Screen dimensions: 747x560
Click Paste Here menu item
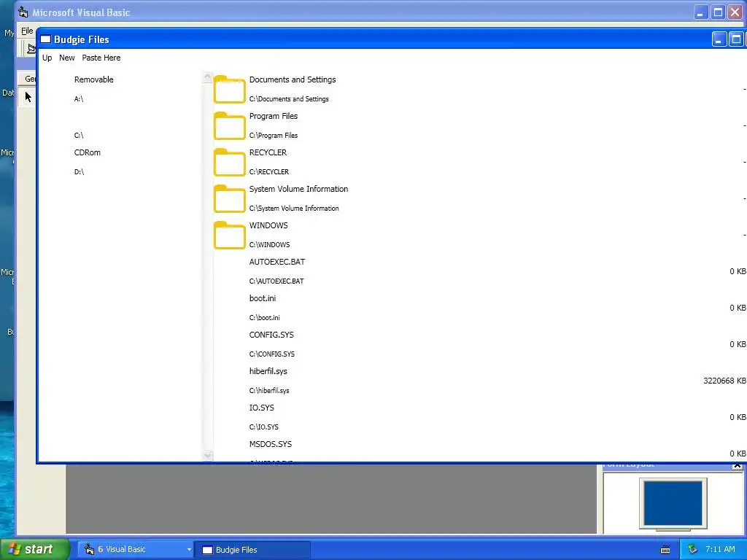click(x=101, y=58)
